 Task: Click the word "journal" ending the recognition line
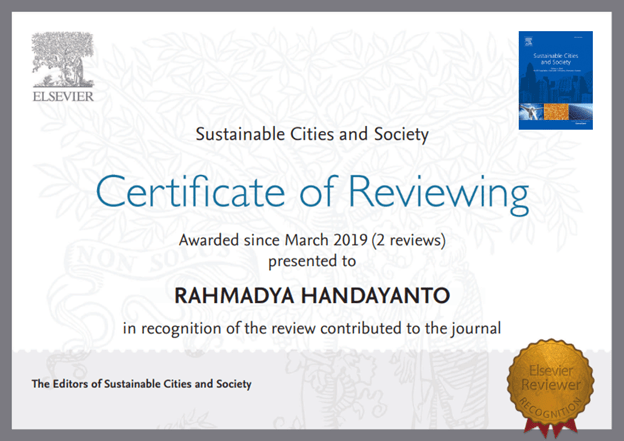(x=476, y=327)
